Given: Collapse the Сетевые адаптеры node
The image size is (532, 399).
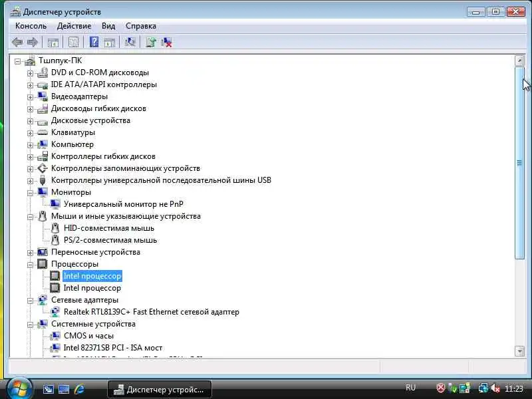Looking at the screenshot, I should pyautogui.click(x=30, y=301).
